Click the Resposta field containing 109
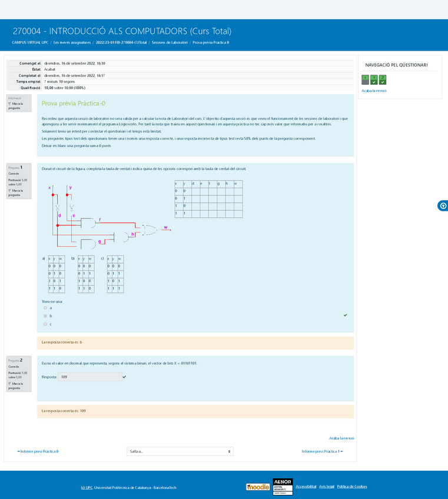Image resolution: width=448 pixels, height=499 pixels. point(90,377)
